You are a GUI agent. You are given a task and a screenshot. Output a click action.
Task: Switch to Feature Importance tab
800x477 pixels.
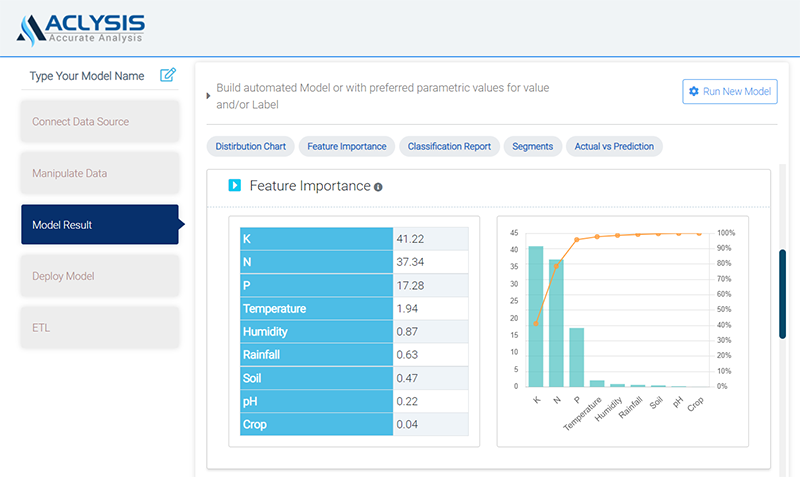pyautogui.click(x=347, y=146)
